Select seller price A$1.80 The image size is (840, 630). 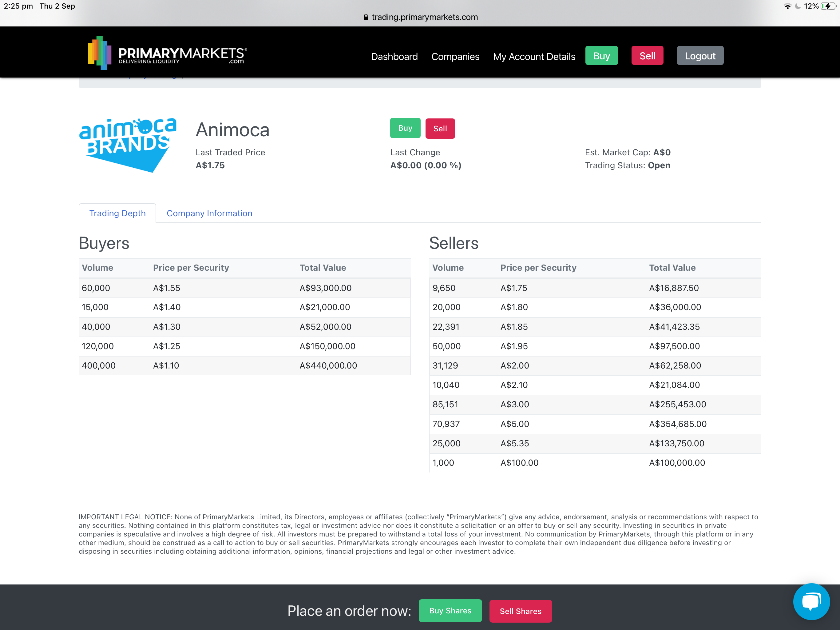tap(514, 307)
